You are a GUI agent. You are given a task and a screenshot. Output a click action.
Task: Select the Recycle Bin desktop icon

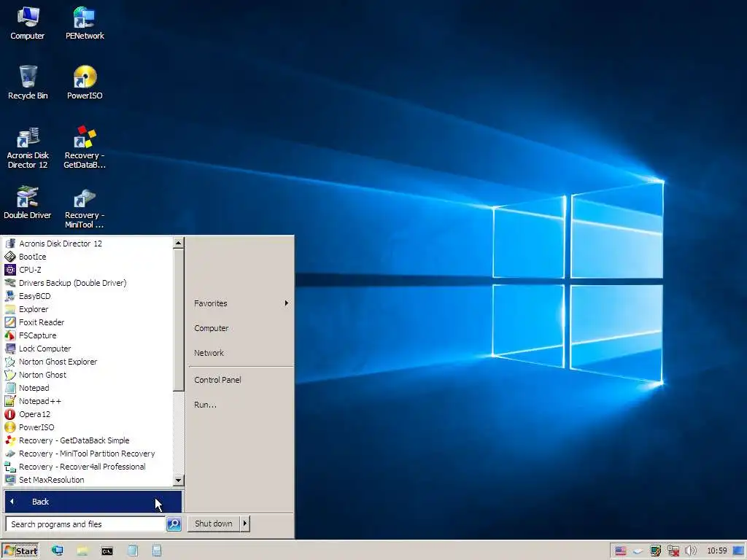point(28,83)
